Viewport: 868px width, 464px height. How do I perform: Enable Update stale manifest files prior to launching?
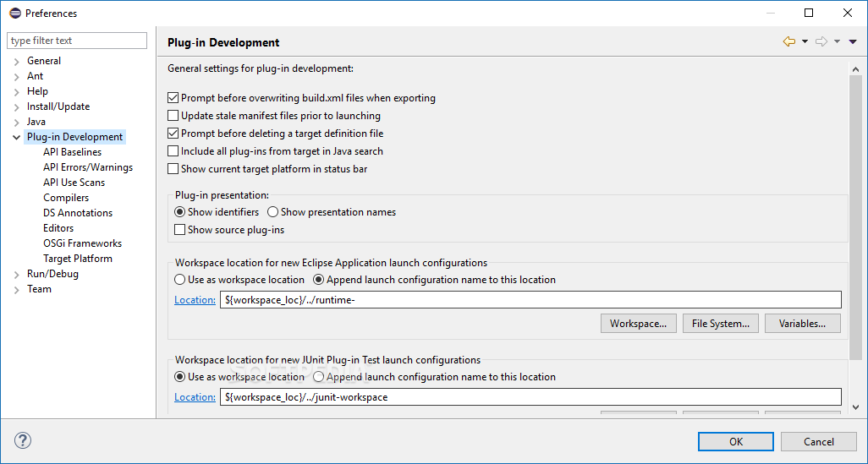[173, 116]
